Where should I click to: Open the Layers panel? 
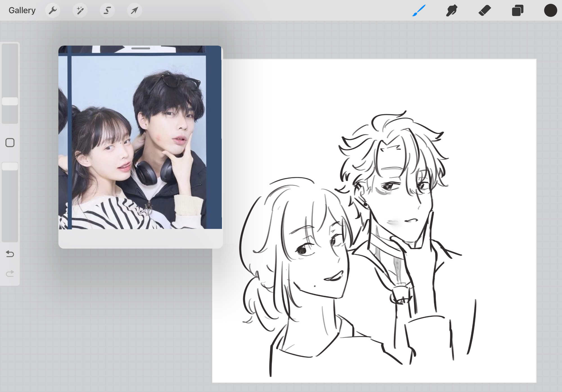517,10
